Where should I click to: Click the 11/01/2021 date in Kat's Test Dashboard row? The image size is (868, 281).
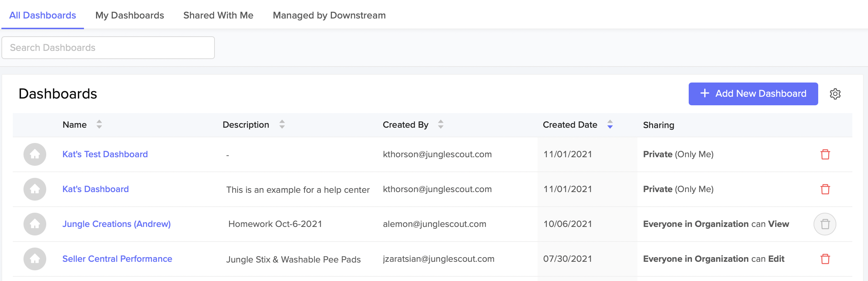tap(567, 154)
